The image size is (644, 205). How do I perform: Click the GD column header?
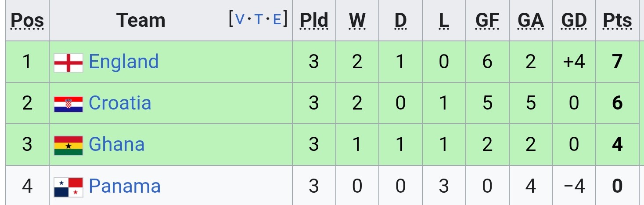click(x=574, y=21)
